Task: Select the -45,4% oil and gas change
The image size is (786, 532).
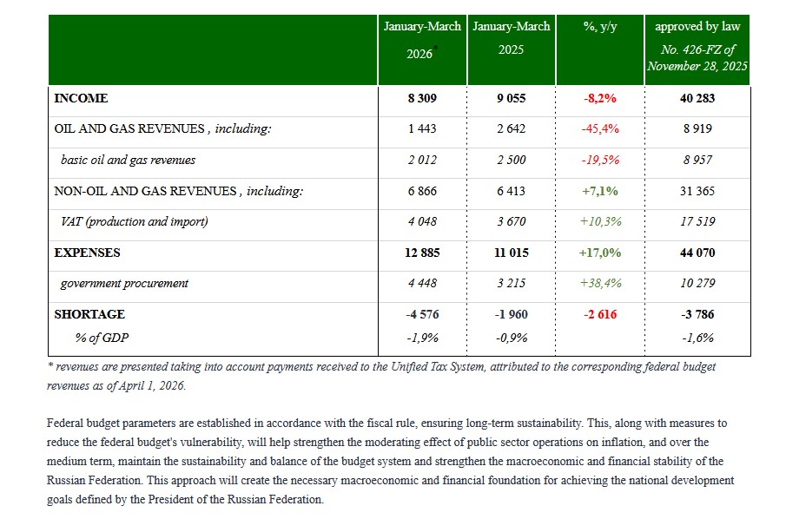Action: [x=600, y=129]
